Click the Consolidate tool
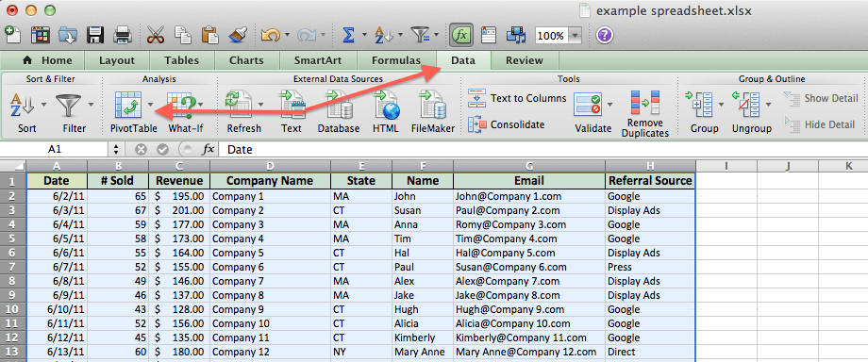 tap(506, 124)
